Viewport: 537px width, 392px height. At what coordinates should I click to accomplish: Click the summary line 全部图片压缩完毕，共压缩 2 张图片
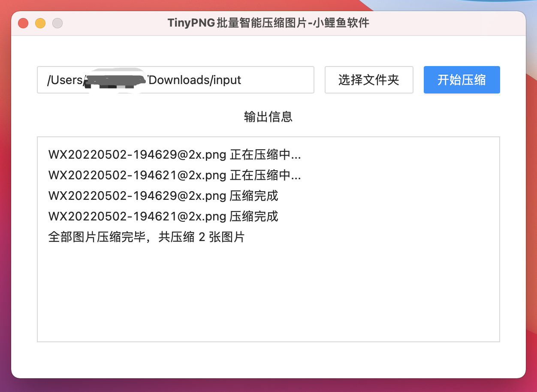(x=146, y=237)
